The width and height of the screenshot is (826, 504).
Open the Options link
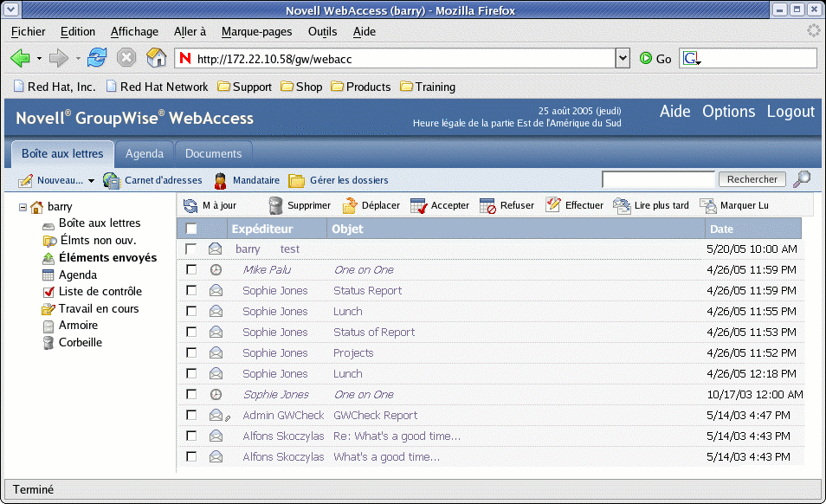[728, 112]
